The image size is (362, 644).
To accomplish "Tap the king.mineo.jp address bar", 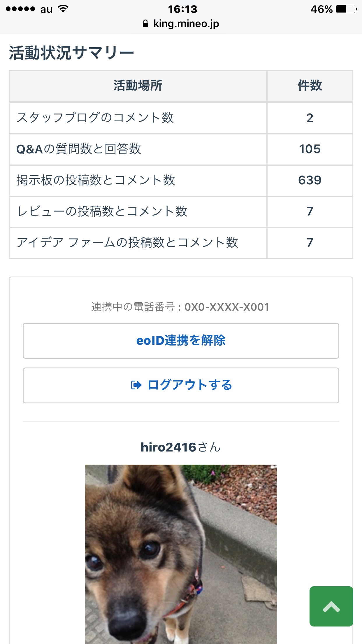I will click(186, 24).
